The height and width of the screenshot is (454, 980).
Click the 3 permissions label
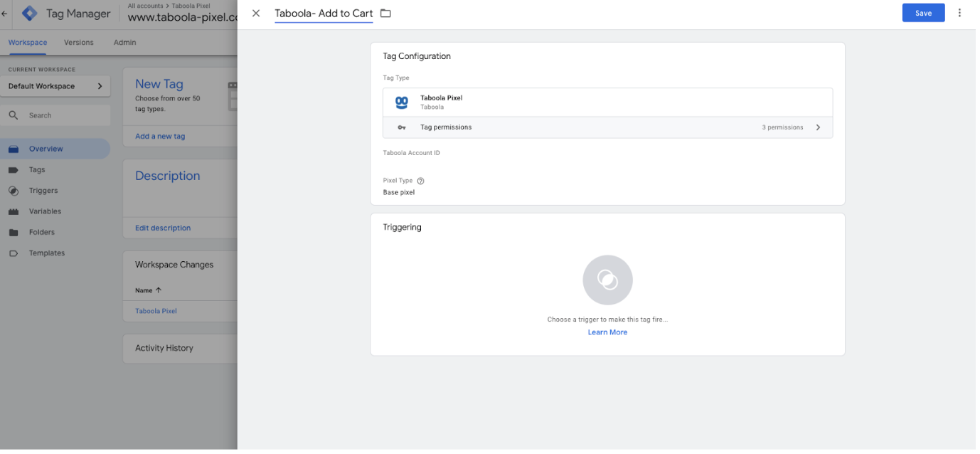pos(782,127)
